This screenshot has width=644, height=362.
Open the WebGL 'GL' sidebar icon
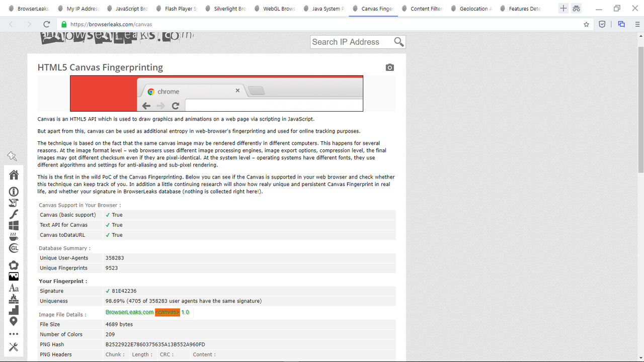[x=14, y=248]
